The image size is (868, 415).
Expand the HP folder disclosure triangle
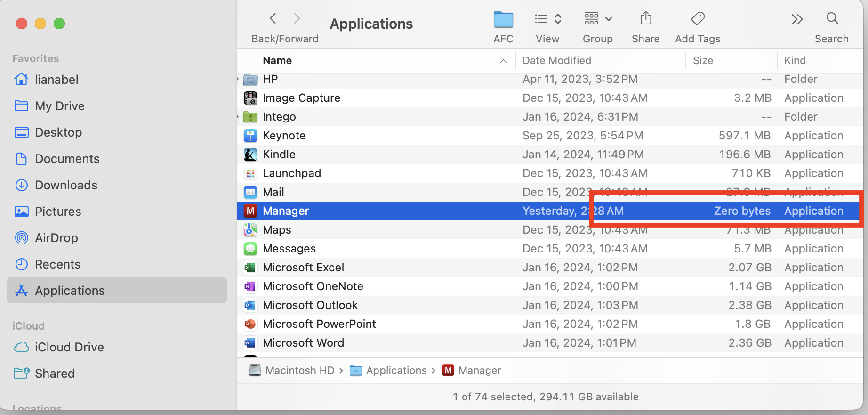click(x=239, y=79)
